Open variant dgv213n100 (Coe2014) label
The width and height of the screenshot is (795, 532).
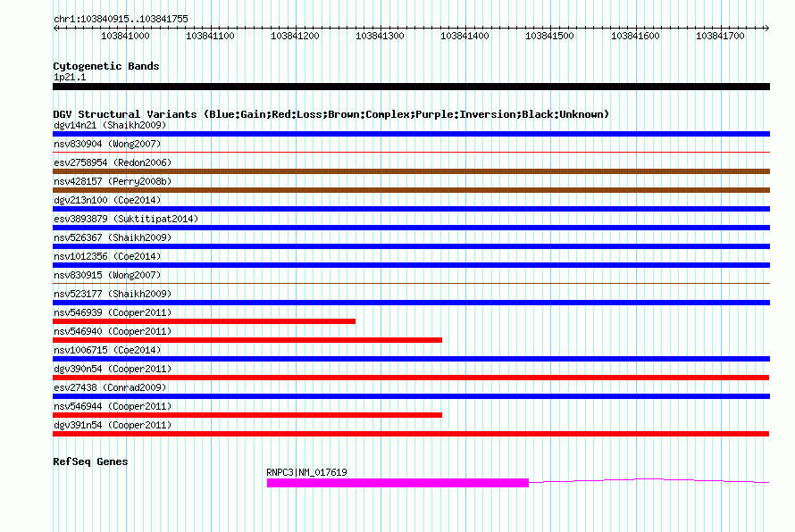(x=107, y=200)
